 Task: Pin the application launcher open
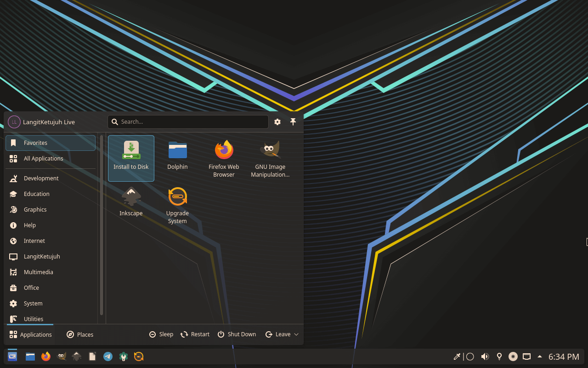[x=293, y=122]
